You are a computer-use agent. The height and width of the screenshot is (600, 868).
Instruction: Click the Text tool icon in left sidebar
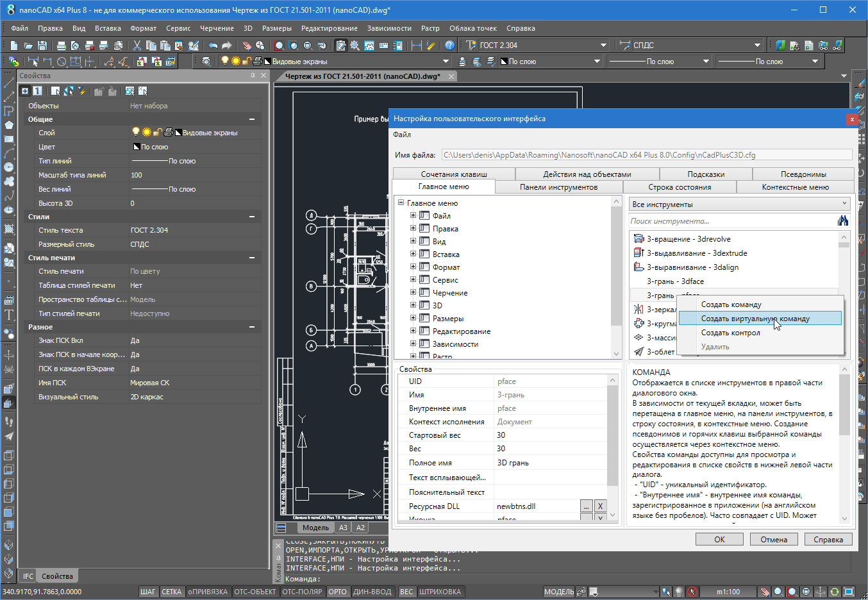[9, 315]
